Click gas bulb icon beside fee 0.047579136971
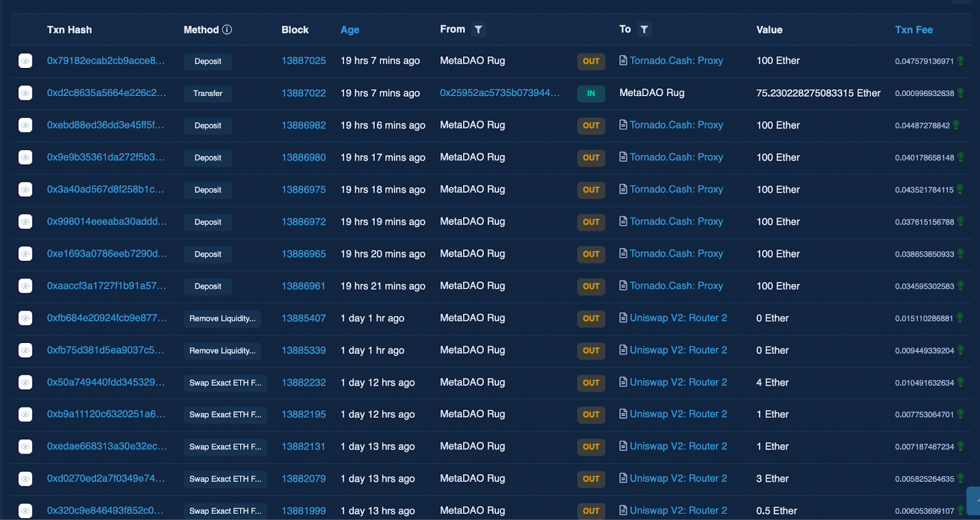This screenshot has width=980, height=520. point(960,61)
